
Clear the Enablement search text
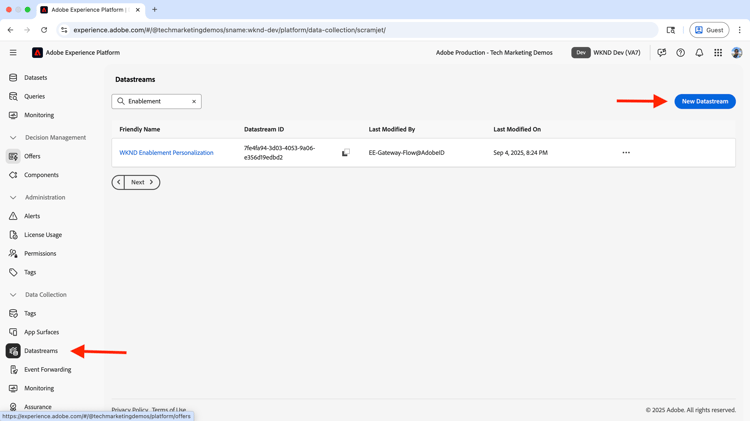click(194, 101)
